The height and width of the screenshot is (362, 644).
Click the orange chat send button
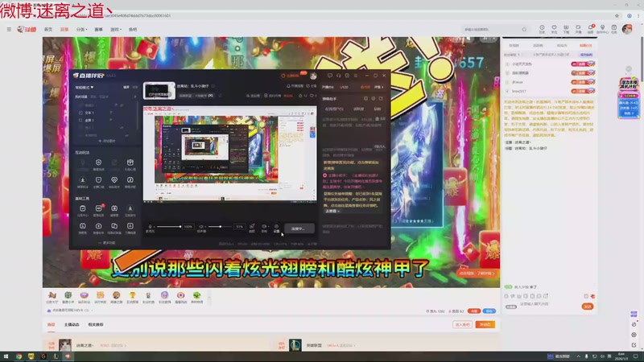(x=588, y=306)
